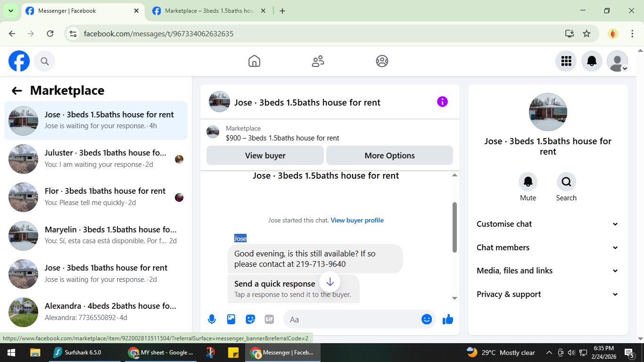Open Facebook home logo
The width and height of the screenshot is (644, 362).
click(19, 61)
